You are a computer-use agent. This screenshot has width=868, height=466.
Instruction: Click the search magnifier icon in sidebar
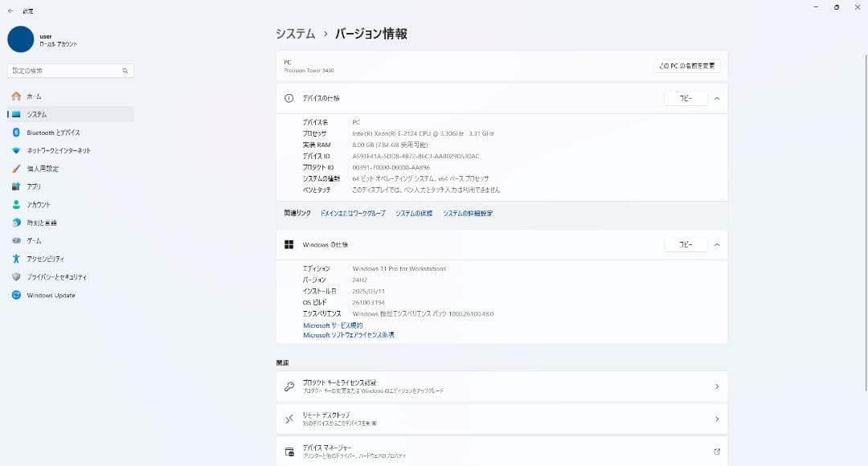pos(125,71)
